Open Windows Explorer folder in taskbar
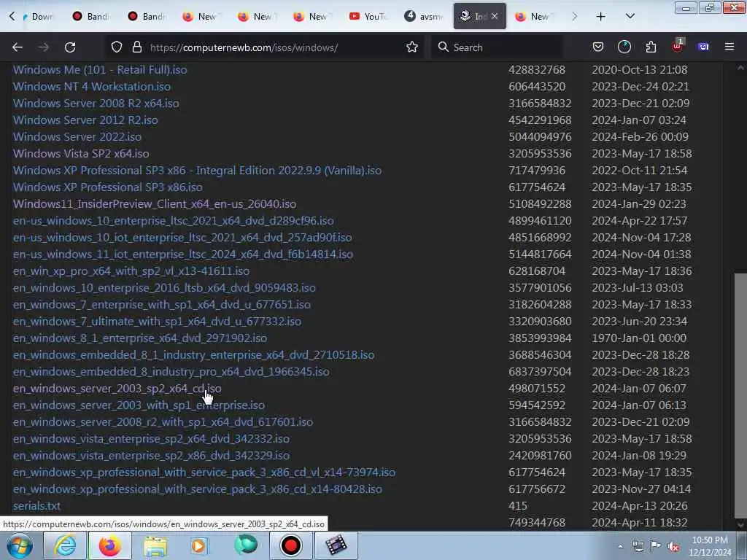Screen dimensions: 747x560 [155, 545]
